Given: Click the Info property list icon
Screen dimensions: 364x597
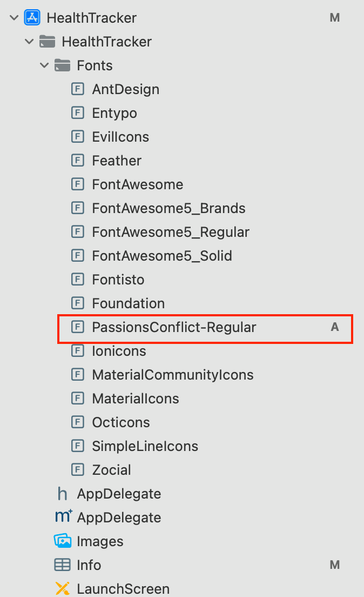Looking at the screenshot, I should coord(62,565).
